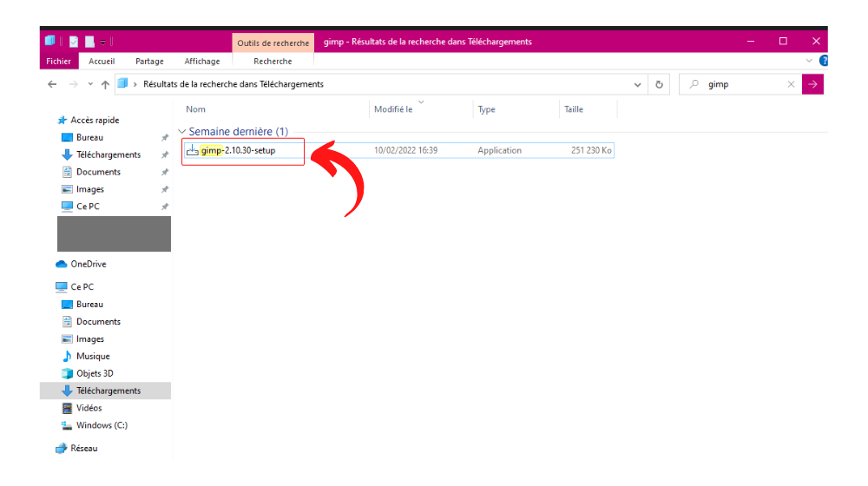
Task: Expand the address bar history dropdown
Action: pyautogui.click(x=638, y=85)
